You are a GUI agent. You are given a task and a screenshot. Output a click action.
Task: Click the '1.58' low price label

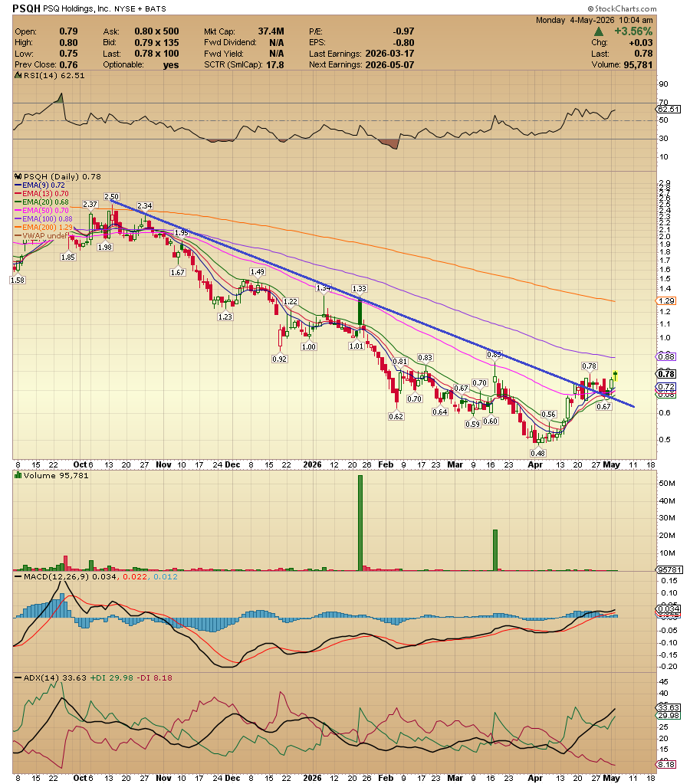click(18, 280)
